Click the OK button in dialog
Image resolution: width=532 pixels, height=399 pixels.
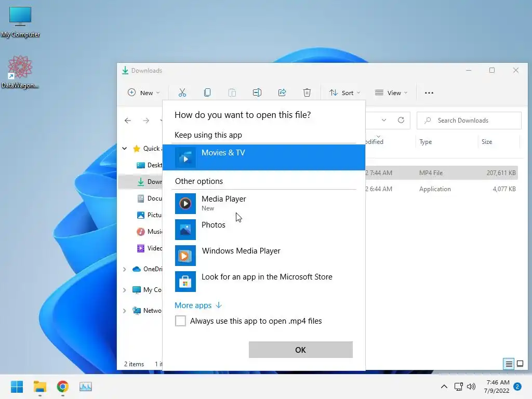click(301, 350)
